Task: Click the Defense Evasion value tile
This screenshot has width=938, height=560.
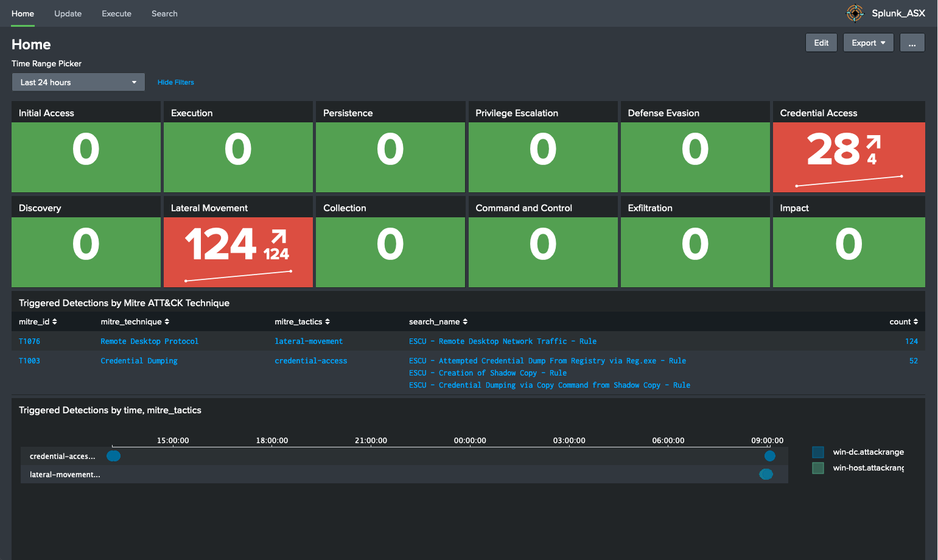Action: click(695, 157)
